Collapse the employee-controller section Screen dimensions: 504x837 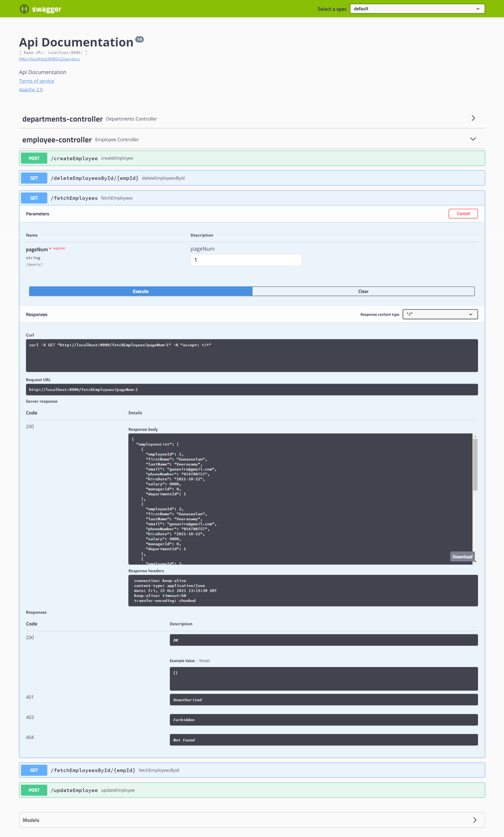[x=473, y=139]
